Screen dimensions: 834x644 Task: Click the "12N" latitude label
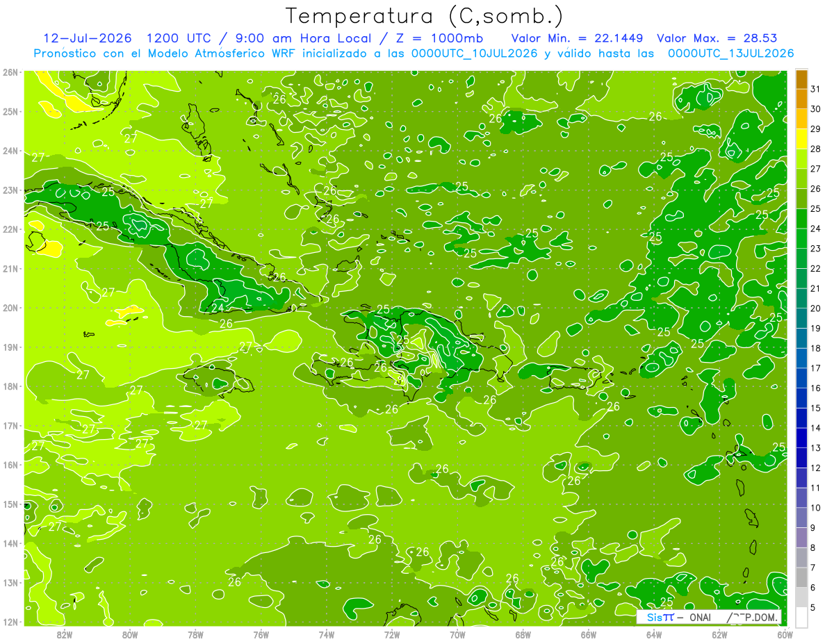tap(10, 622)
